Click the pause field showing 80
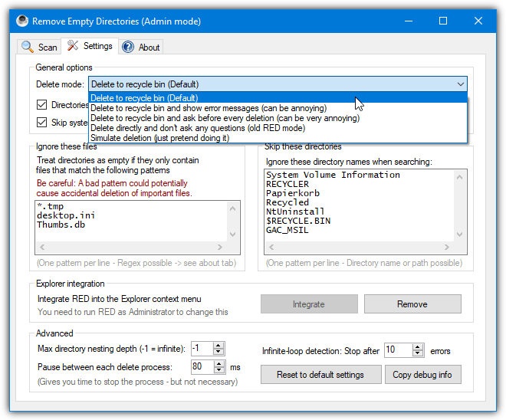506x420 pixels. click(x=202, y=367)
